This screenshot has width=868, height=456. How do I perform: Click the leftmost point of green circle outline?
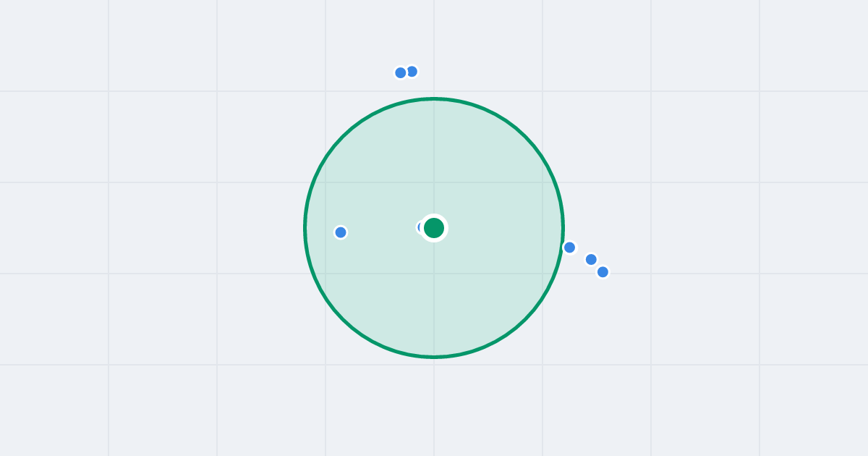(305, 228)
